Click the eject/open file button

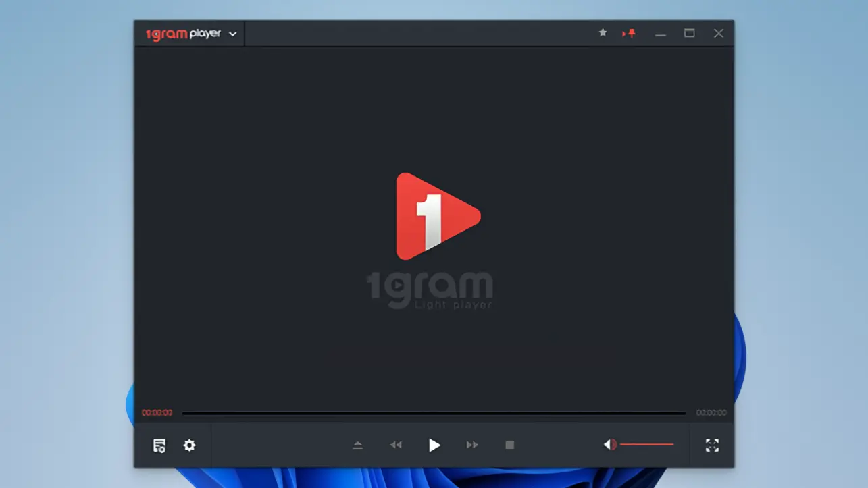(358, 445)
